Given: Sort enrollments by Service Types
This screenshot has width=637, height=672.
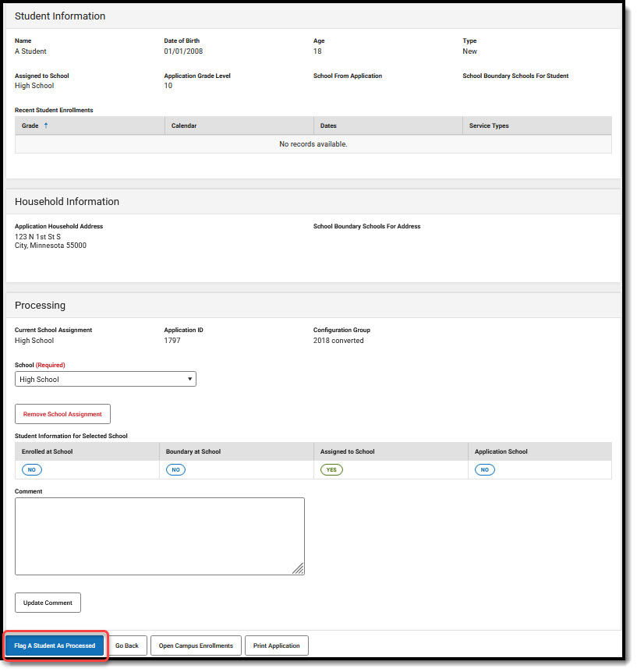Looking at the screenshot, I should (x=487, y=126).
